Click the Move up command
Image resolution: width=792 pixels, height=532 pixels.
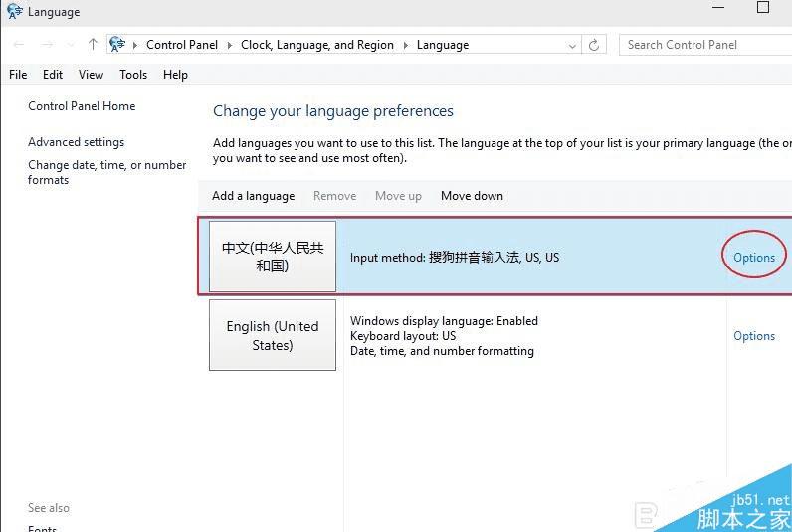click(399, 196)
